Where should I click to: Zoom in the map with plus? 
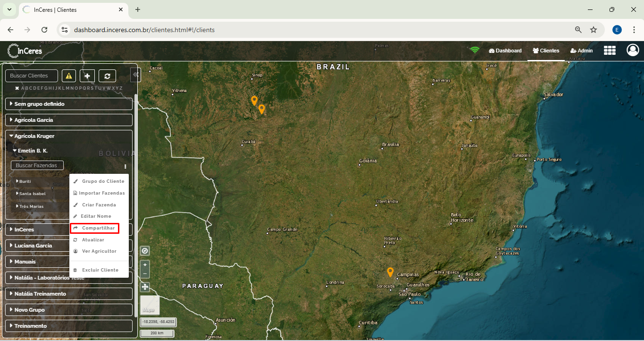145,265
